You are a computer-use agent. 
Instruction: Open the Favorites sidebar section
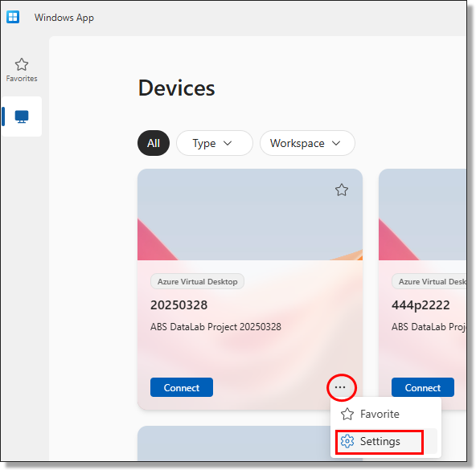pyautogui.click(x=22, y=70)
